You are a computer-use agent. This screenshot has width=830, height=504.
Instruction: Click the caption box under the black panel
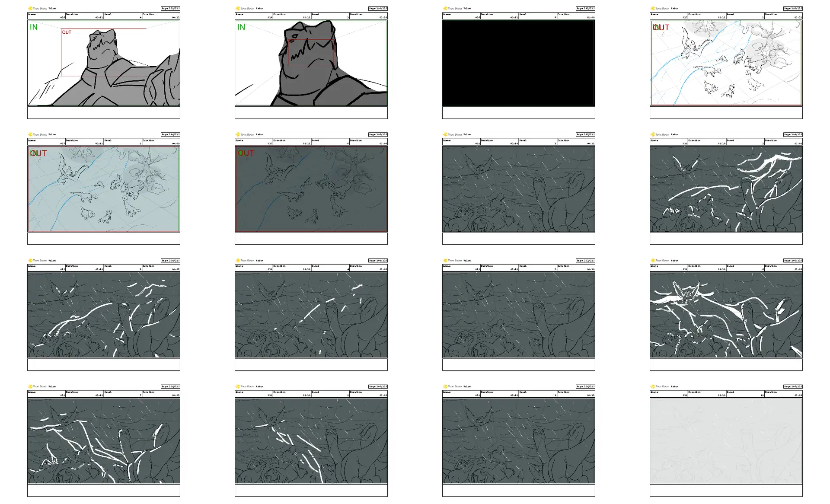518,113
